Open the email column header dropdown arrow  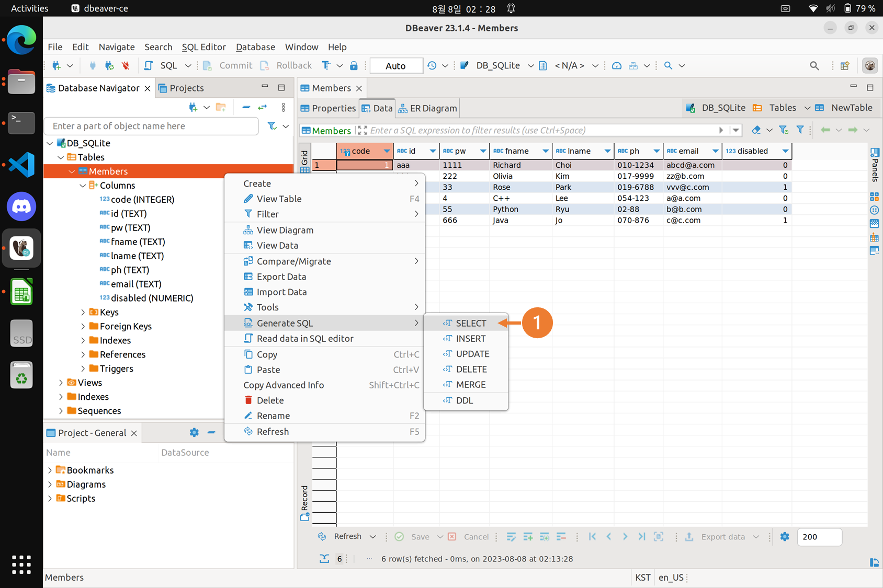pos(715,151)
